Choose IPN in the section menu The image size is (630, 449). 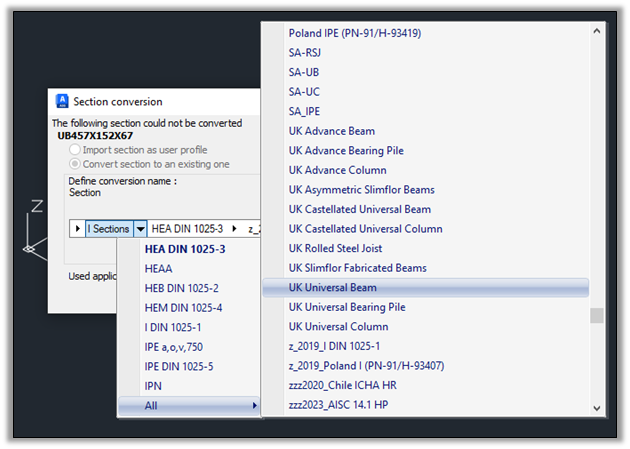pos(189,386)
